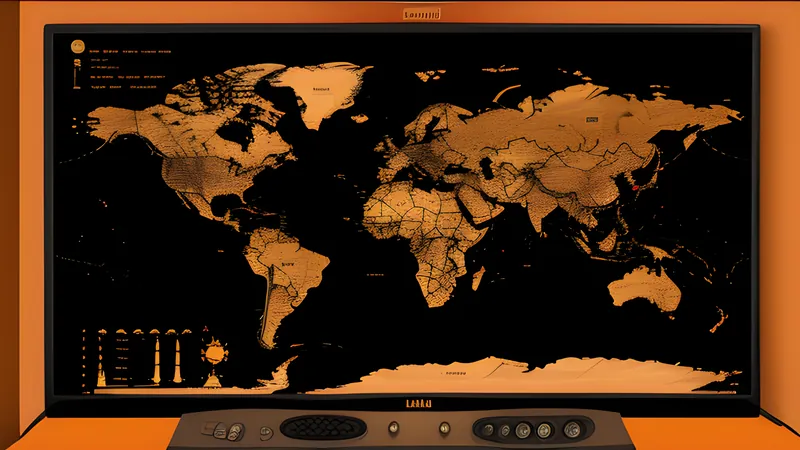Push the lone small button left of the speaker grille

(x=266, y=433)
